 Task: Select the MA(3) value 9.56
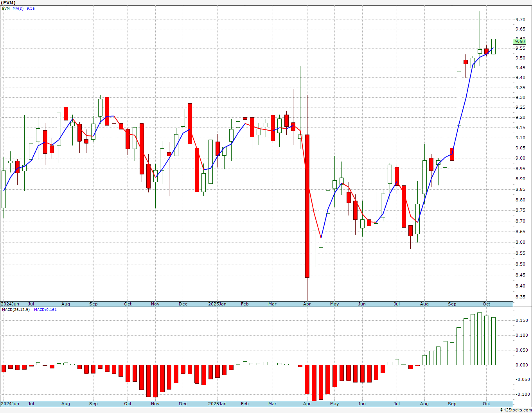click(31, 8)
